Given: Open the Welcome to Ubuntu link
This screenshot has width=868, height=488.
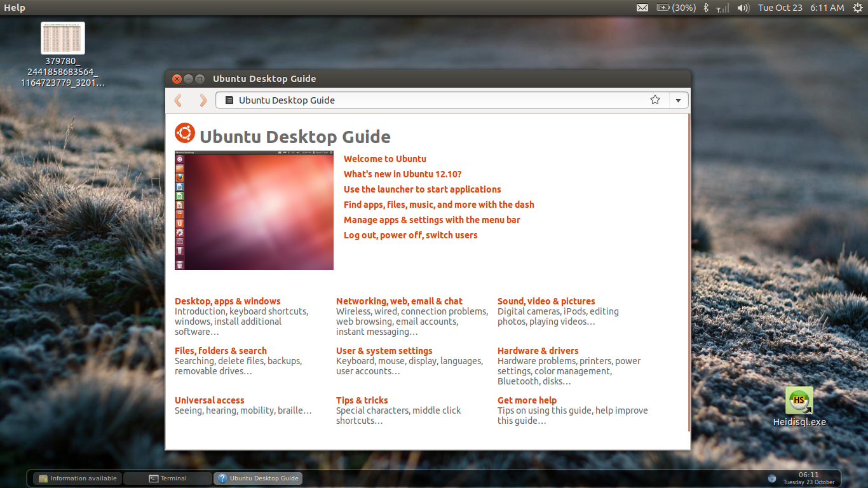Looking at the screenshot, I should [x=385, y=159].
